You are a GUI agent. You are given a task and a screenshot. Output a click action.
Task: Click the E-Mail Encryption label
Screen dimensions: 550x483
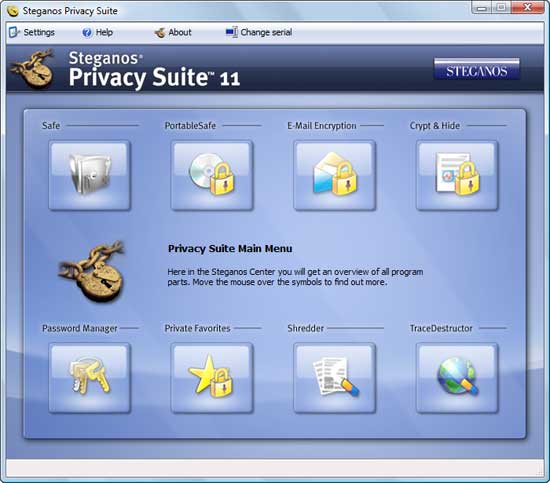(x=322, y=126)
